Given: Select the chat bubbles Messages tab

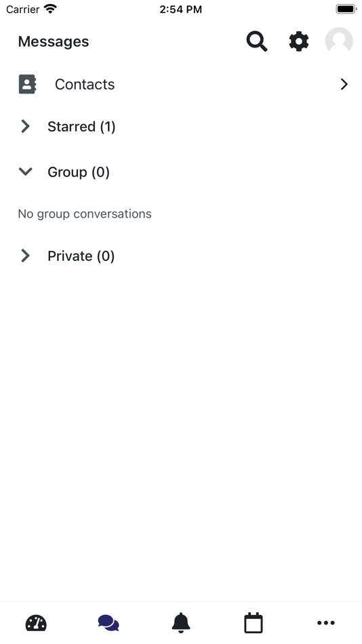Looking at the screenshot, I should (108, 623).
